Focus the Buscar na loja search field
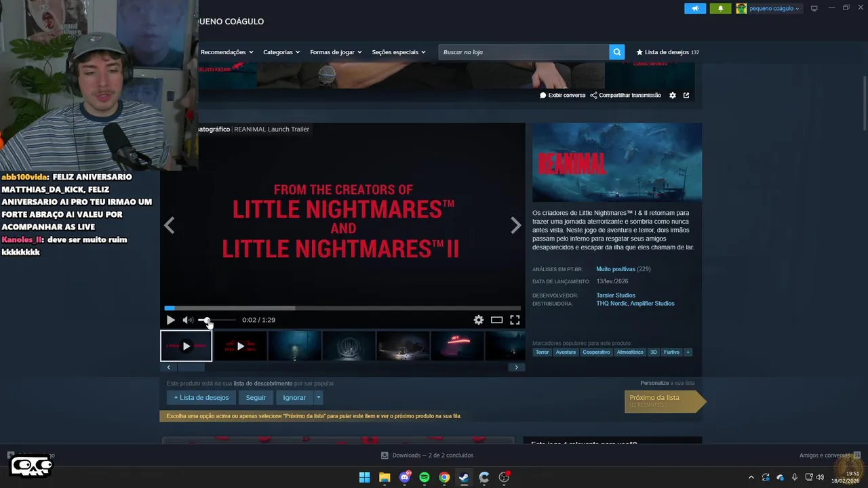Image resolution: width=868 pixels, height=488 pixels. click(524, 52)
